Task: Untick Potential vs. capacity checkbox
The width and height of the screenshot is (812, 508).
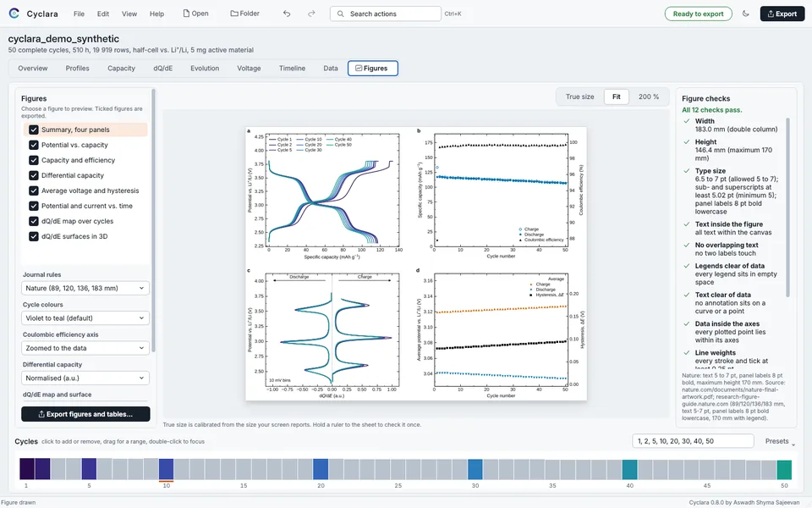Action: pyautogui.click(x=34, y=145)
